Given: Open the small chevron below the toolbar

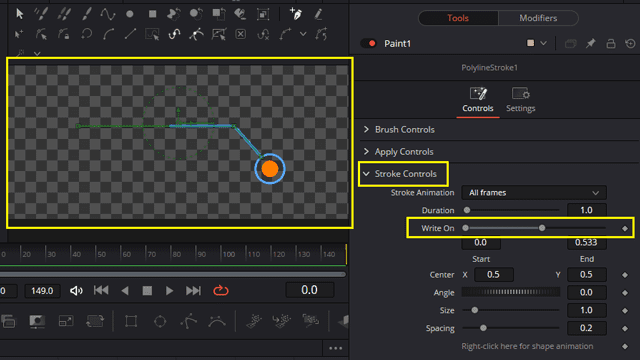Looking at the screenshot, I should click(x=37, y=53).
